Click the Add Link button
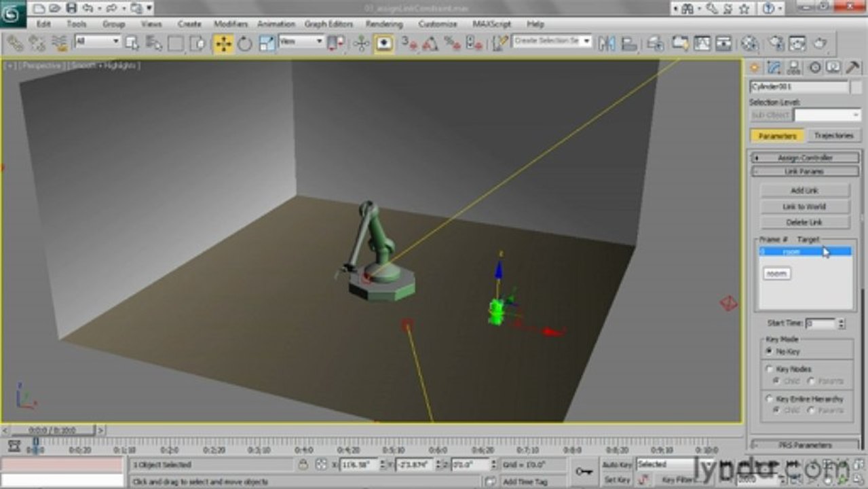Image resolution: width=868 pixels, height=489 pixels. click(806, 191)
